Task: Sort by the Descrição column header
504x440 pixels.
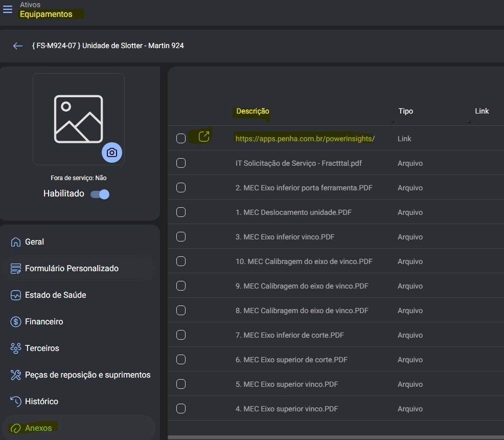Action: click(253, 112)
